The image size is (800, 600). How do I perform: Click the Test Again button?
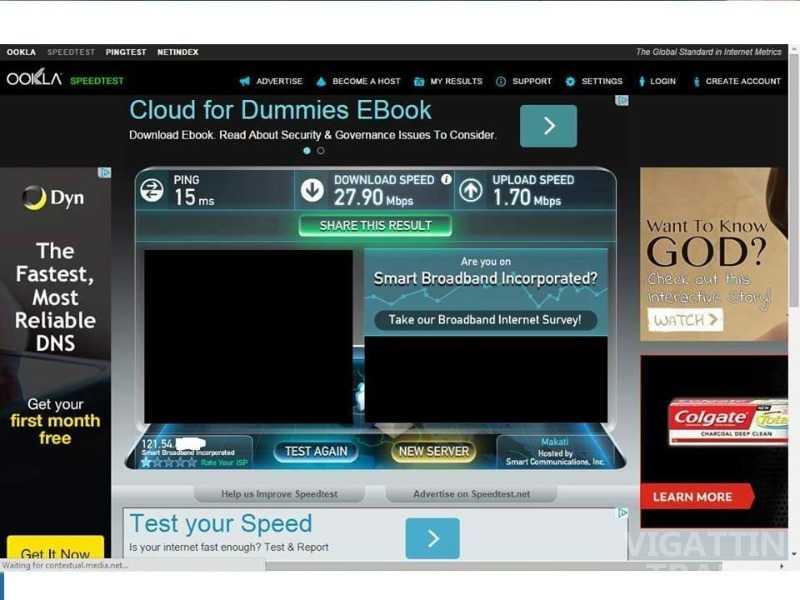[316, 452]
